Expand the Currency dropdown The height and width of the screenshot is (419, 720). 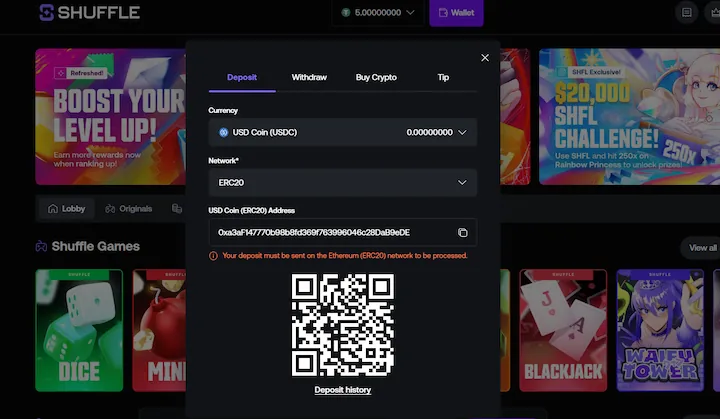coord(462,132)
